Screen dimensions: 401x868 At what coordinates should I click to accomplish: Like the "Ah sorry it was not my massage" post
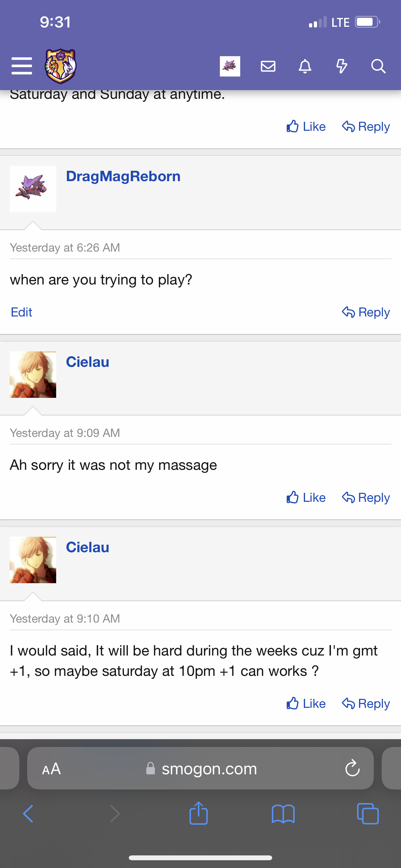306,497
